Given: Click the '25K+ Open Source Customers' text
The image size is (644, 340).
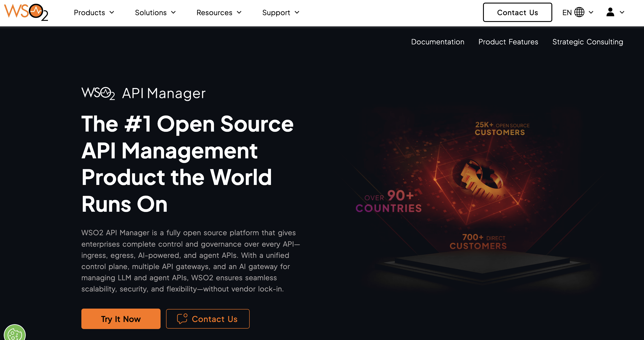Looking at the screenshot, I should (x=502, y=128).
